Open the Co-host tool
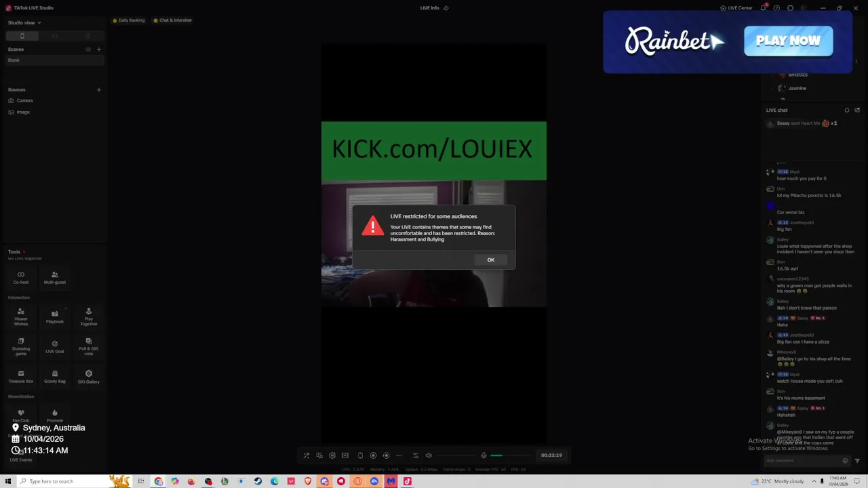Viewport: 868px width, 488px height. tap(21, 278)
